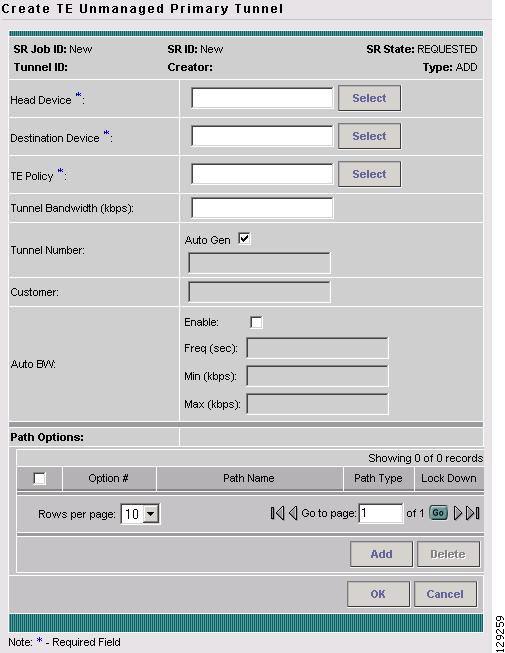The image size is (505, 653).
Task: Go to first page arrow icon
Action: [277, 513]
